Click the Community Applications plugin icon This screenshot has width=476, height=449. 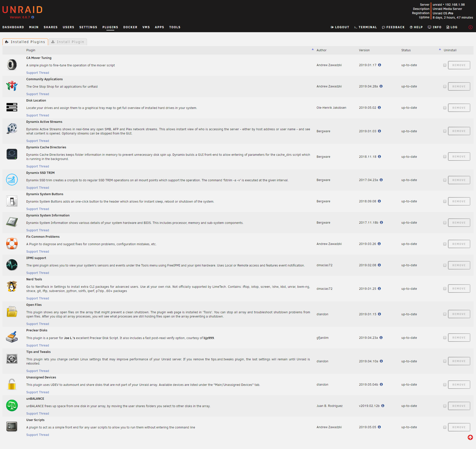(x=12, y=86)
